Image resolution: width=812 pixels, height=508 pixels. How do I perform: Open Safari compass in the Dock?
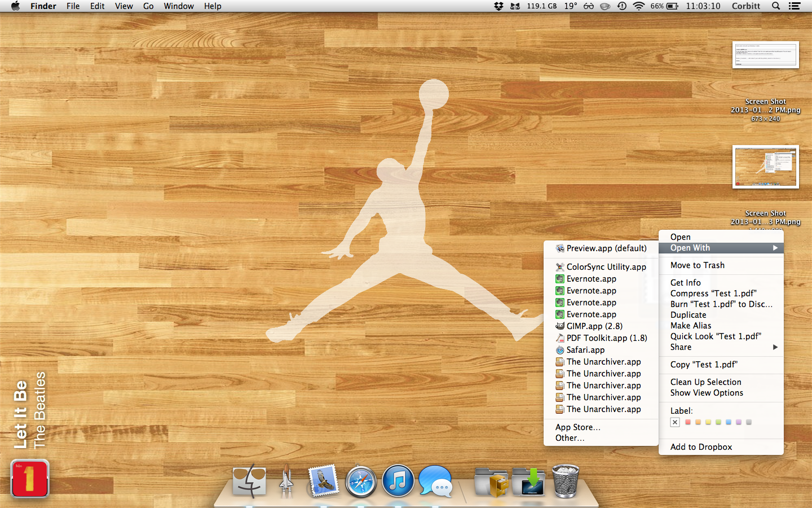click(361, 481)
